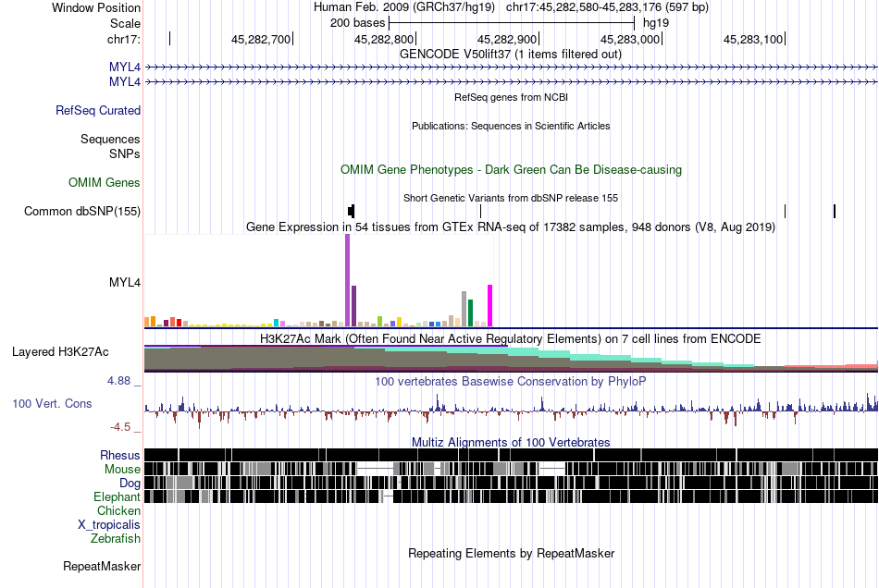Click the Rhesus alignment block row
Screen dimensions: 879x588
coord(511,455)
